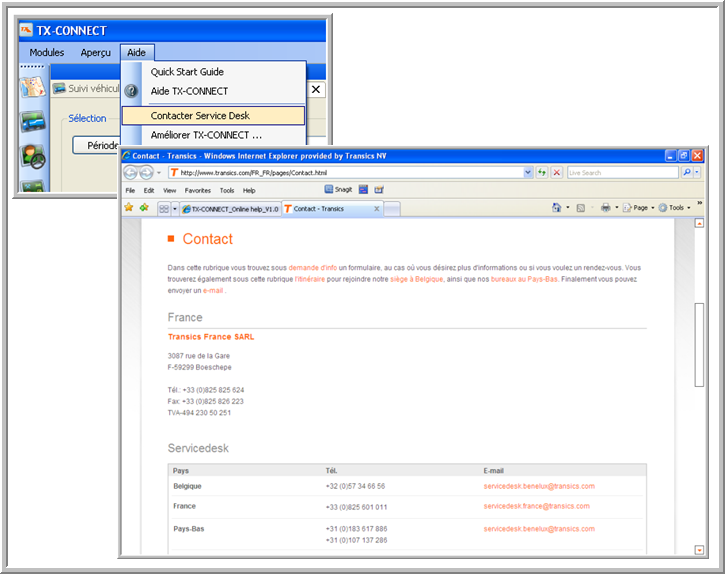725x574 pixels.
Task: Click the page's vertical scrollbar down arrow
Action: (699, 549)
